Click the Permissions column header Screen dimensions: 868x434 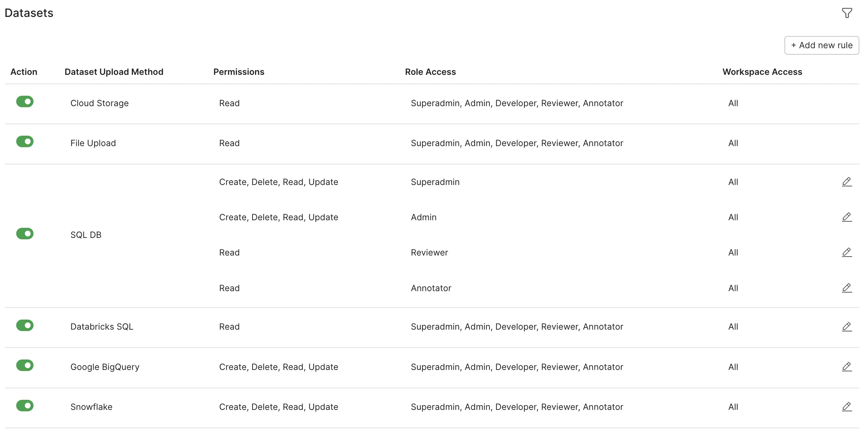[239, 72]
